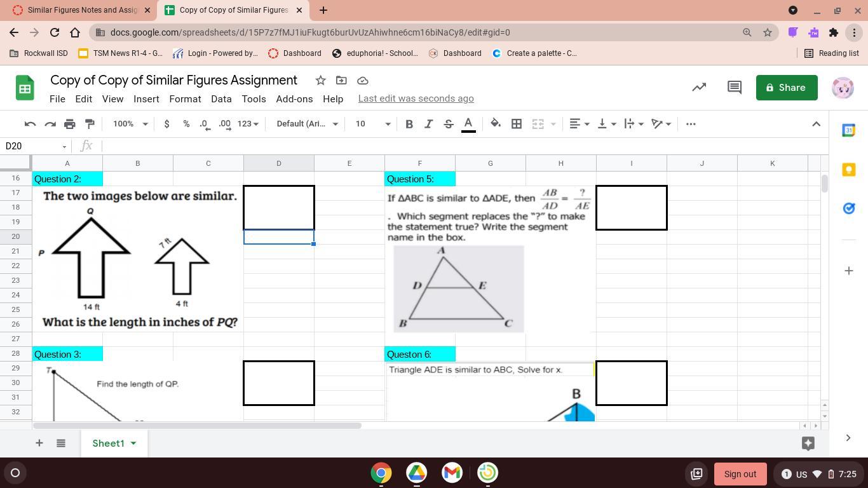Image resolution: width=868 pixels, height=488 pixels.
Task: Open the Rockwall ISD bookmark
Action: [39, 53]
